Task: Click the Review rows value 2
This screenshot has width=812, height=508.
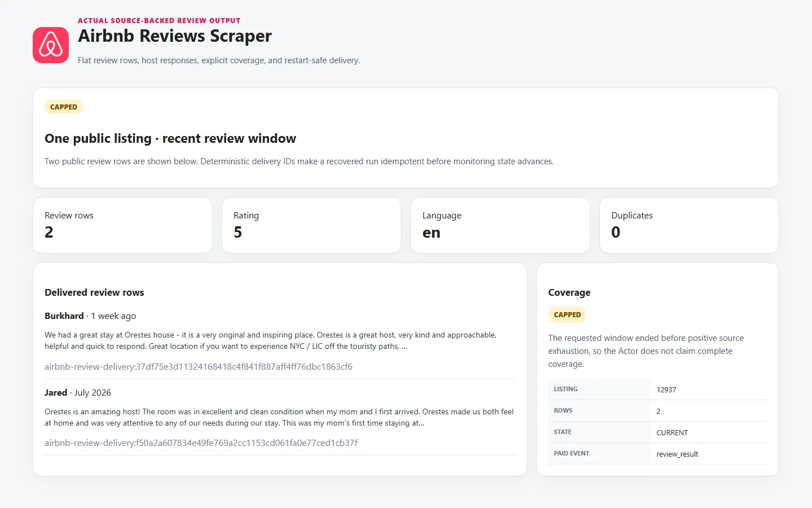Action: point(49,233)
